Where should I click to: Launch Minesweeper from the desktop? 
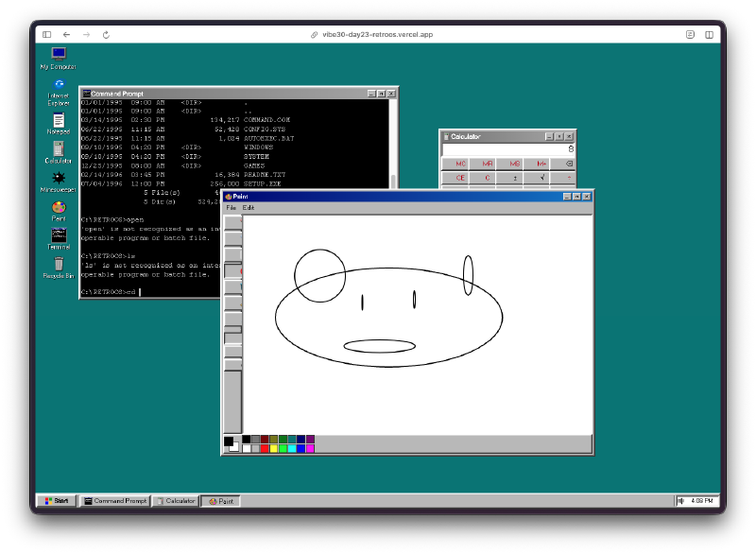pos(59,179)
